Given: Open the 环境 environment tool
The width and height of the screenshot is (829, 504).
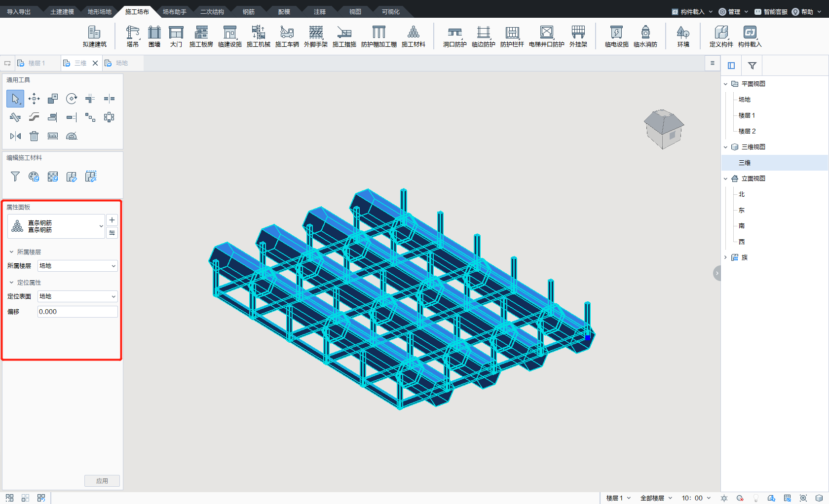Looking at the screenshot, I should (683, 36).
